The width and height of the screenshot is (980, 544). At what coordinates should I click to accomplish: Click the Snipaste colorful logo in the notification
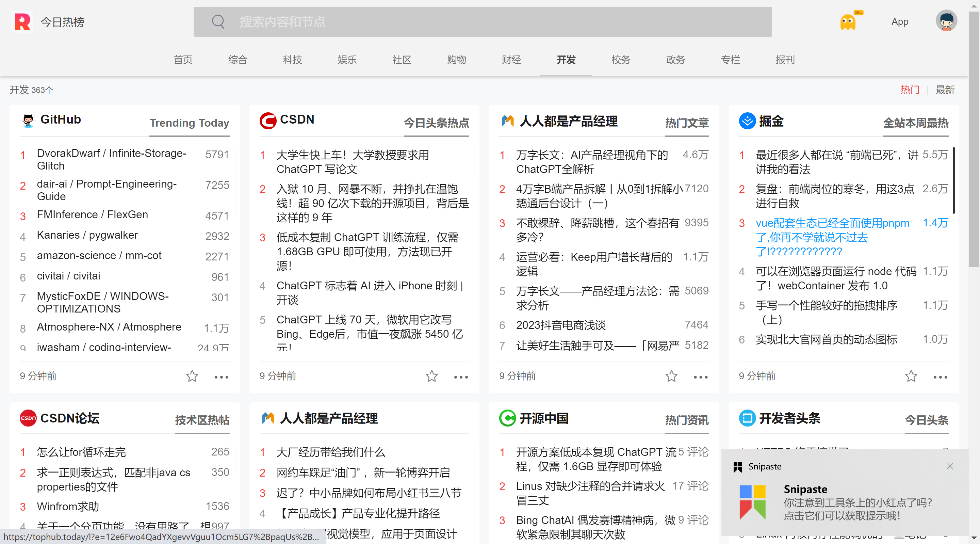pos(752,502)
